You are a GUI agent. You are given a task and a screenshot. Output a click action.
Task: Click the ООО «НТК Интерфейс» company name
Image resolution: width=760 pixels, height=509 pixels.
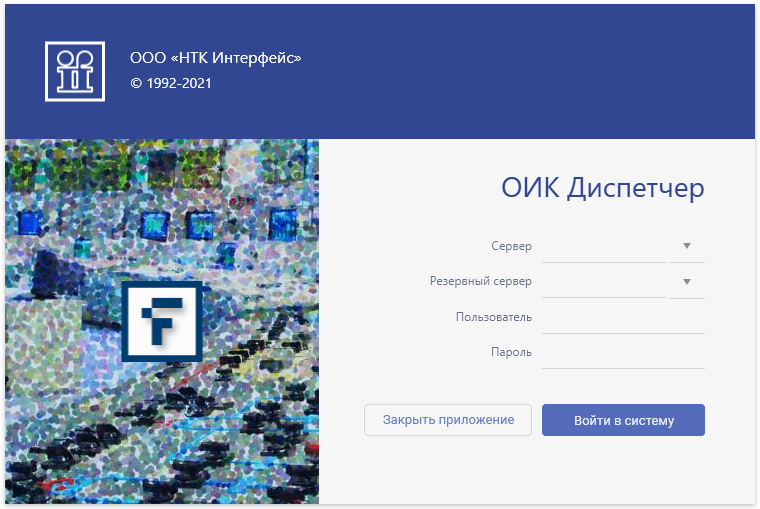(x=215, y=58)
